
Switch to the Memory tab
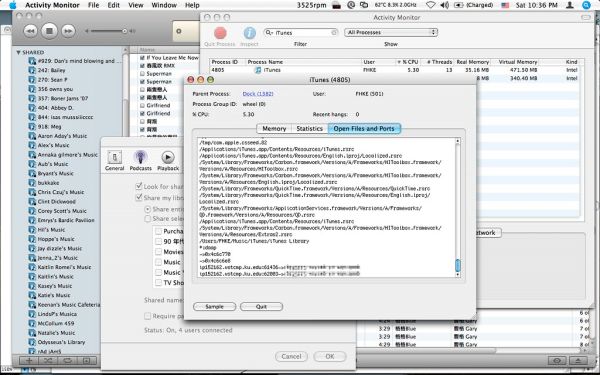(x=274, y=129)
